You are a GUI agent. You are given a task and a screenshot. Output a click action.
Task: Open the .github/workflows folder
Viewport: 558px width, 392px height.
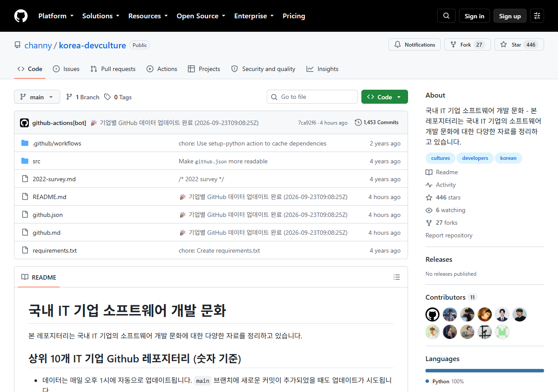pos(57,143)
